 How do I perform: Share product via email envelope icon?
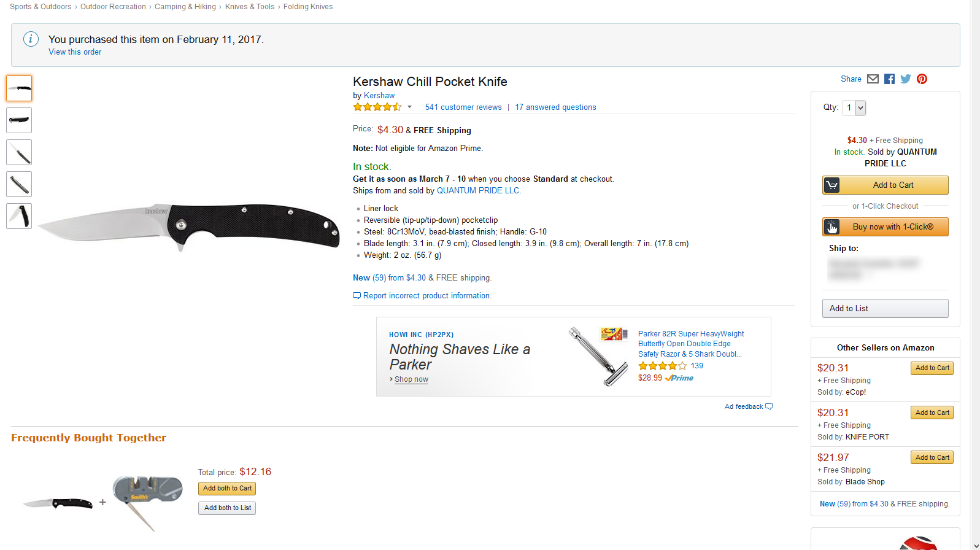[873, 79]
